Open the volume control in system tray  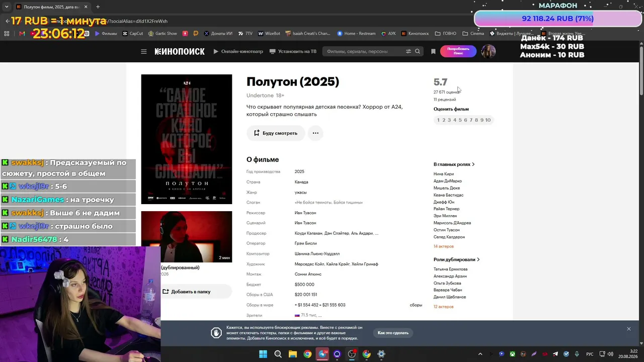610,354
